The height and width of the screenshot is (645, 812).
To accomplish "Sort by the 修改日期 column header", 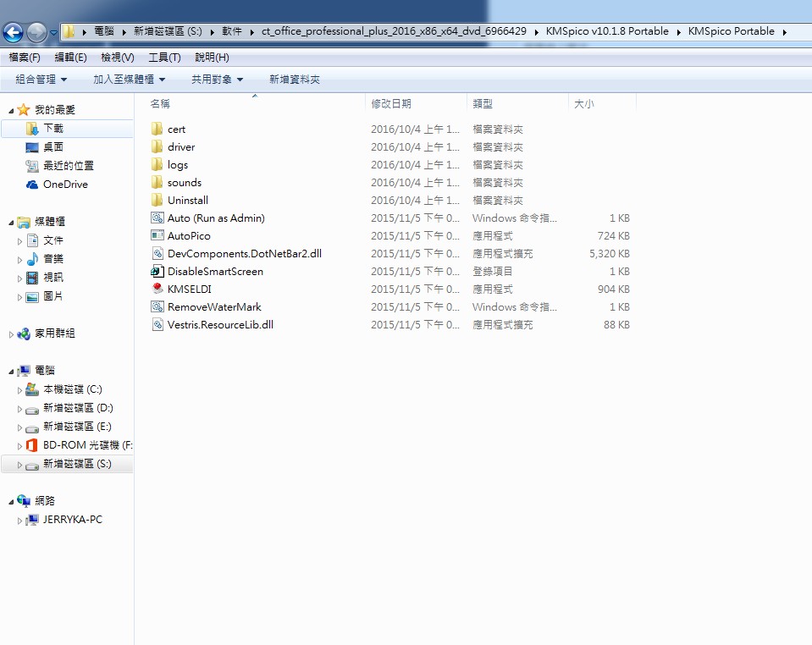I will [417, 103].
